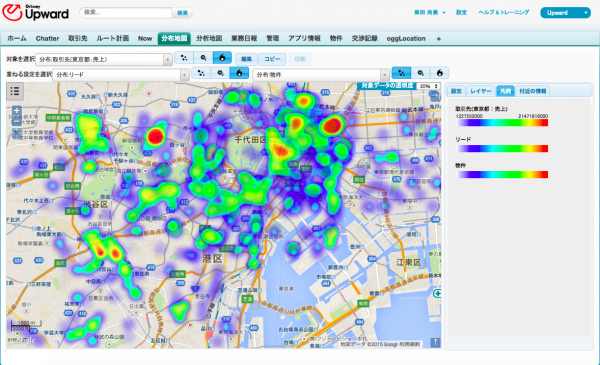
Task: Select the 分布地図 tab
Action: tap(174, 38)
